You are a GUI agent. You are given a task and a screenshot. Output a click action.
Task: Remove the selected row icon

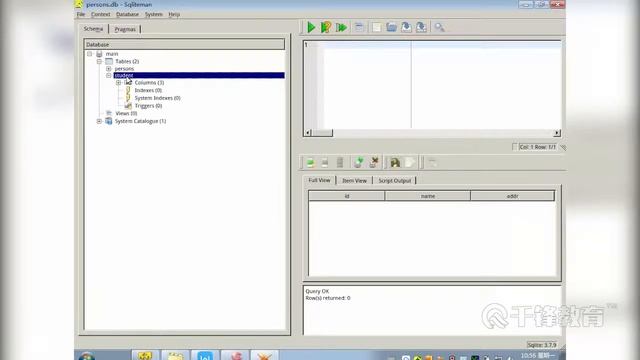340,162
